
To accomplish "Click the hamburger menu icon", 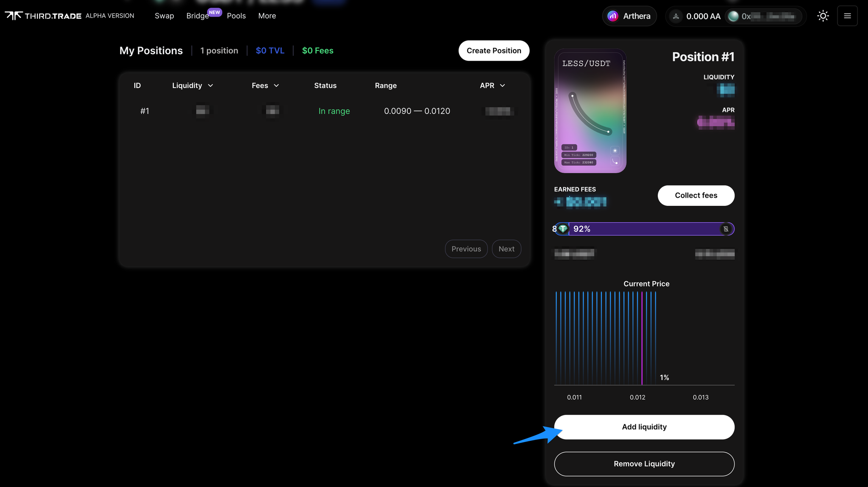I will click(x=848, y=16).
